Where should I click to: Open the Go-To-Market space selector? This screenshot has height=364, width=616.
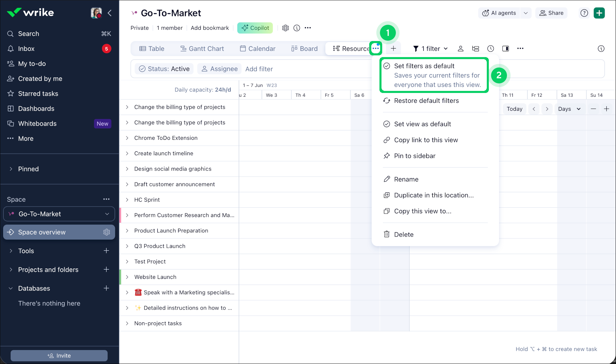(59, 214)
